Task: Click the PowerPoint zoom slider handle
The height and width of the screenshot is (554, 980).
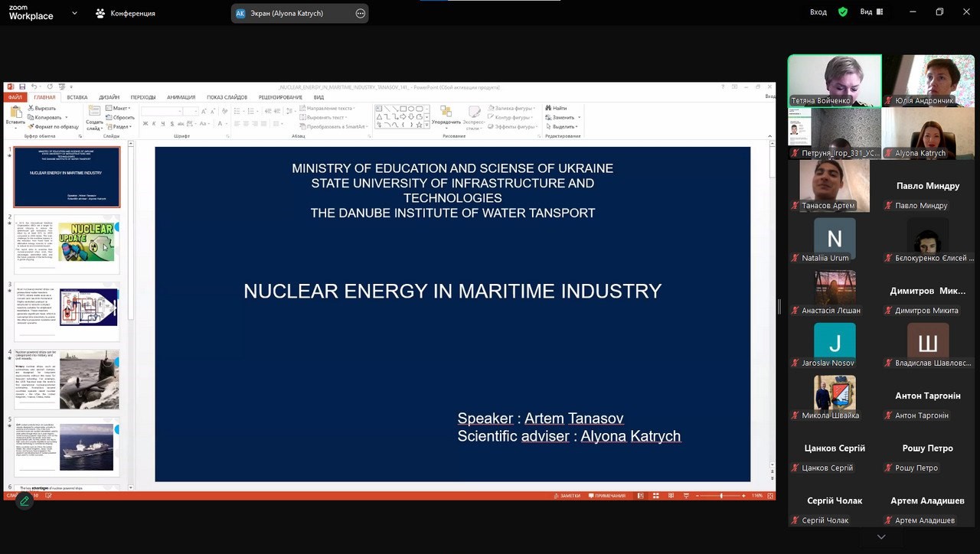Action: [721, 496]
